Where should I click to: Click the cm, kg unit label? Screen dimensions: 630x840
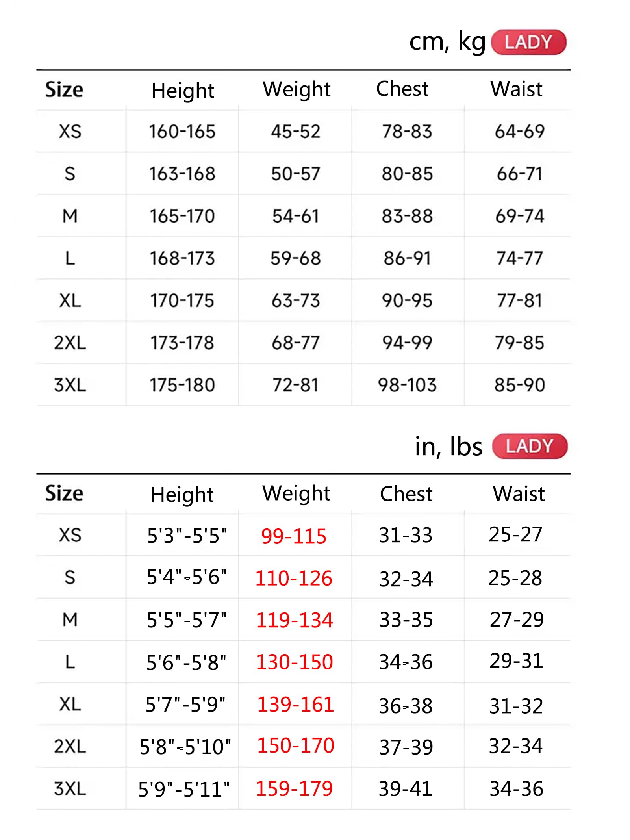click(x=447, y=41)
